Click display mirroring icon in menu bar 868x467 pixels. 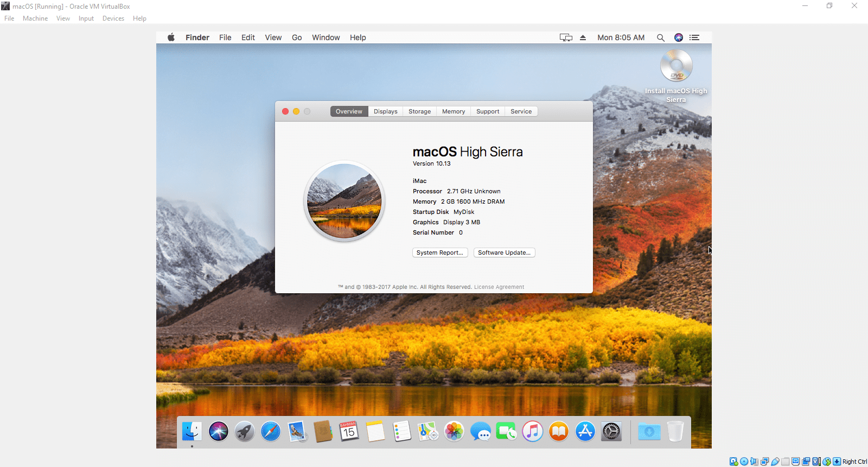(566, 37)
